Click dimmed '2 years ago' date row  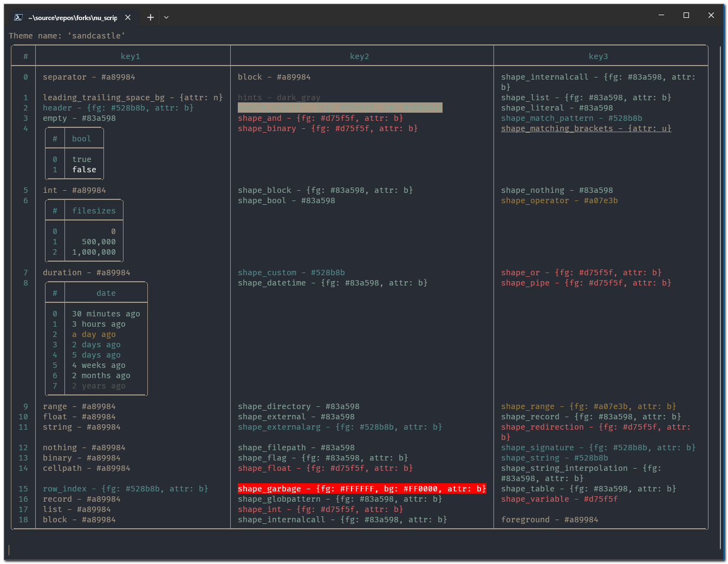click(99, 386)
